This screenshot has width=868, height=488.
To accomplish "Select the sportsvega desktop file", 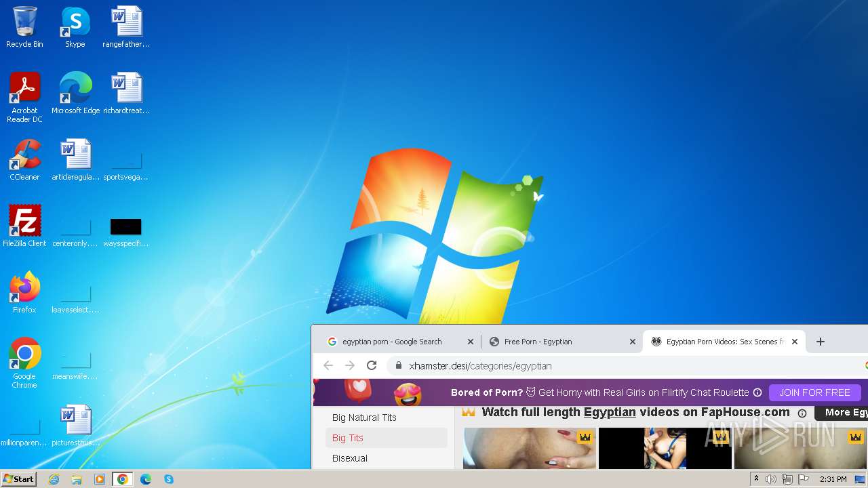I will click(126, 166).
